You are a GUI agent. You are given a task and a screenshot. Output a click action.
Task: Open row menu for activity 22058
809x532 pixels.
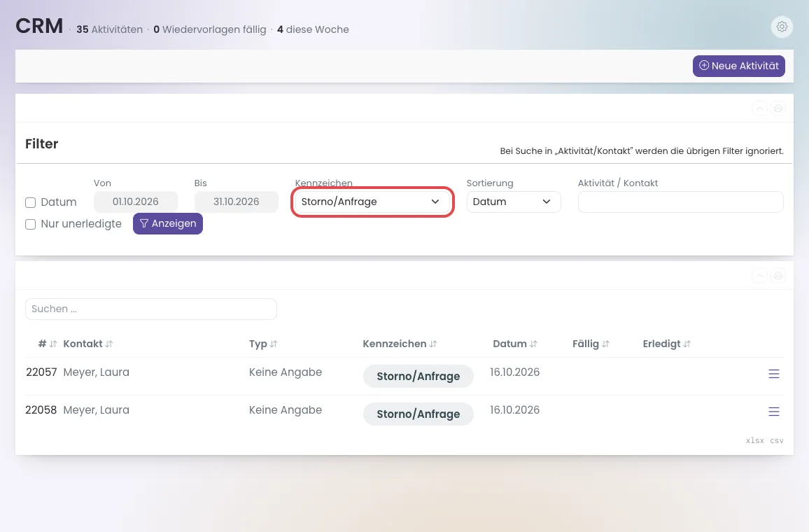coord(773,412)
